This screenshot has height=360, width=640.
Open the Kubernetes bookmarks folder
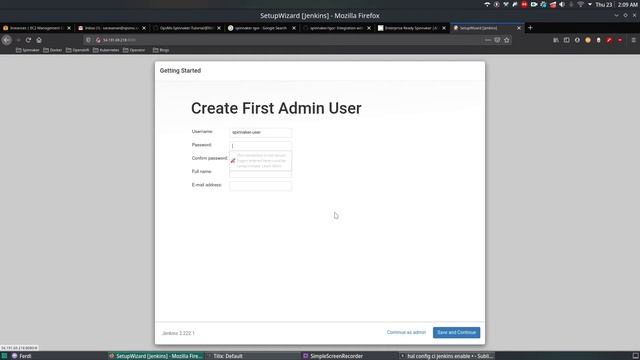point(106,50)
